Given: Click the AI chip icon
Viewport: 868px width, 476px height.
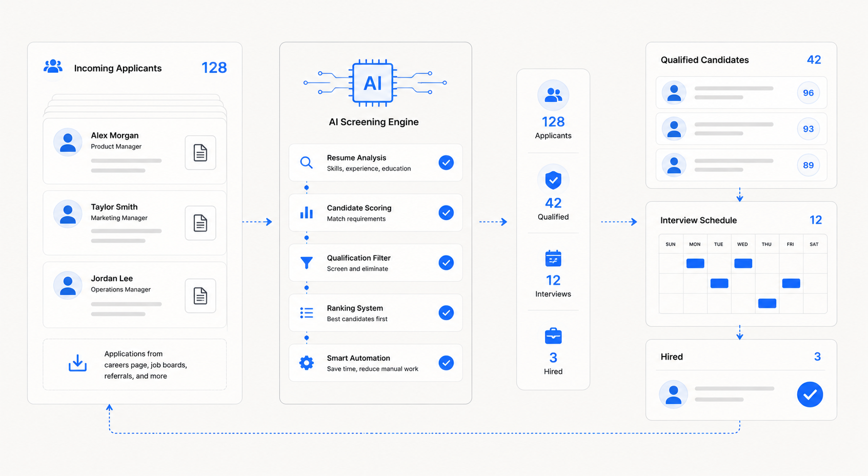Looking at the screenshot, I should tap(373, 82).
